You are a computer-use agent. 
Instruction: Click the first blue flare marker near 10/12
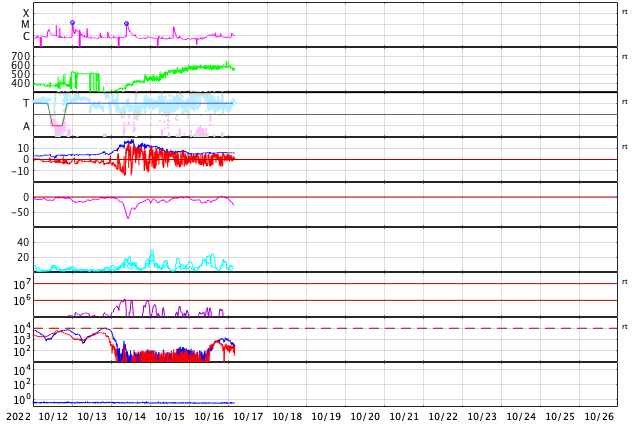tap(72, 23)
